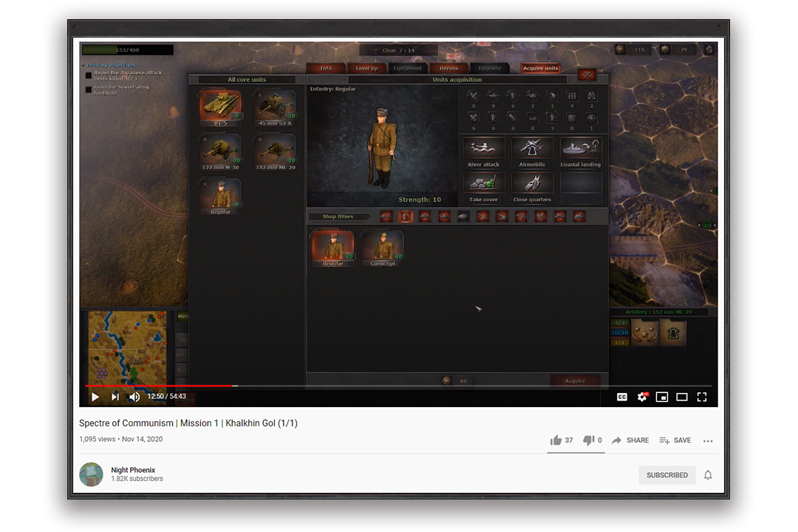This screenshot has width=798, height=532.
Task: Click the three-star rank medal icon
Action: pyautogui.click(x=644, y=333)
